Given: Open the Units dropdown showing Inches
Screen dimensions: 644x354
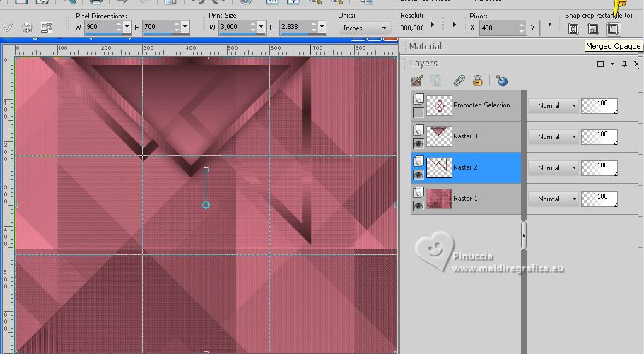Looking at the screenshot, I should point(364,28).
